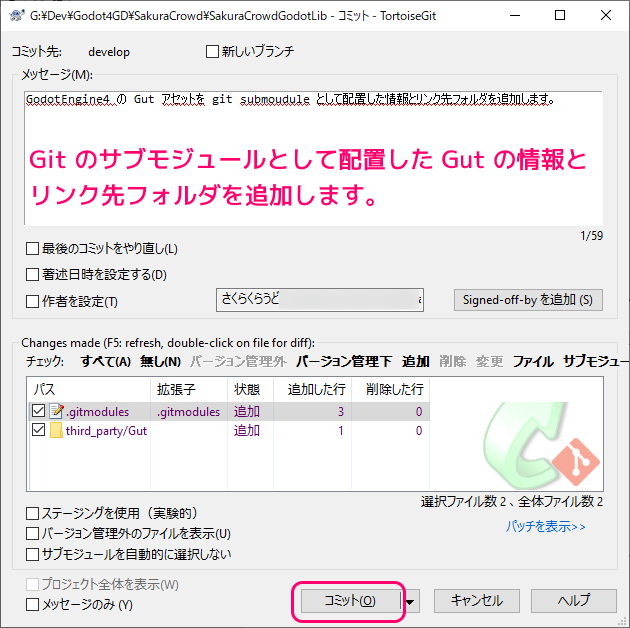630x628 pixels.
Task: Sort by the パス column header
Action: pyautogui.click(x=90, y=389)
